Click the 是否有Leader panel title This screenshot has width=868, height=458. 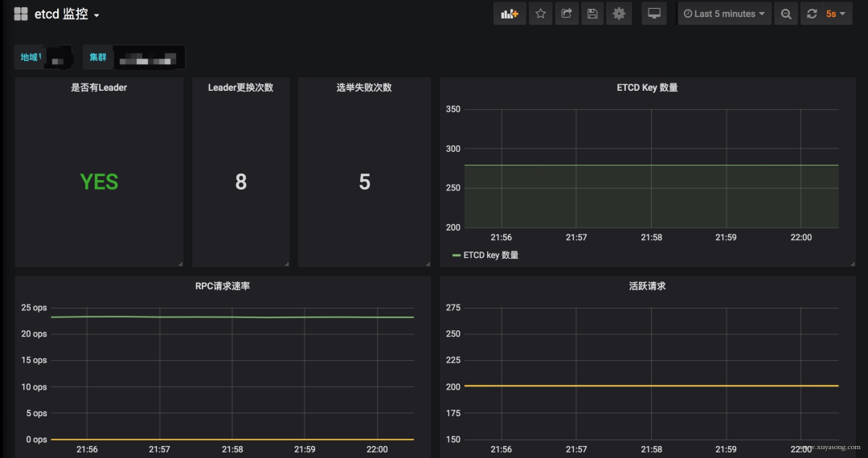click(99, 88)
